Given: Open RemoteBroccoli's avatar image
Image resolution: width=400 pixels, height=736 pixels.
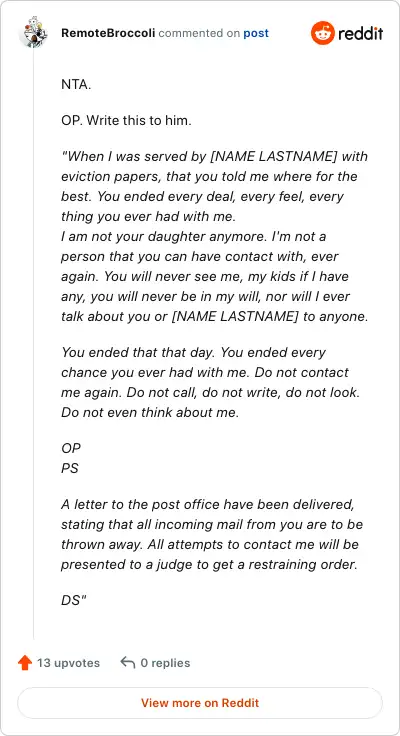Looking at the screenshot, I should [x=32, y=32].
